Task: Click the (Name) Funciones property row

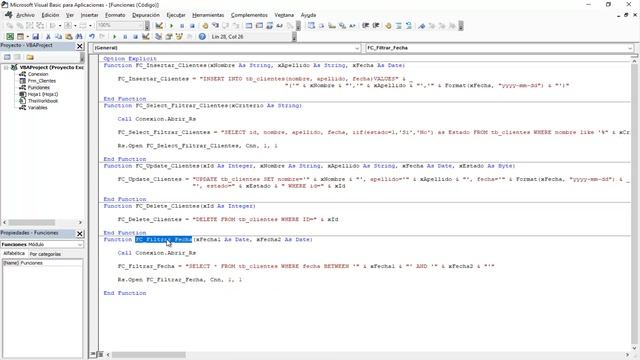Action: (x=42, y=263)
